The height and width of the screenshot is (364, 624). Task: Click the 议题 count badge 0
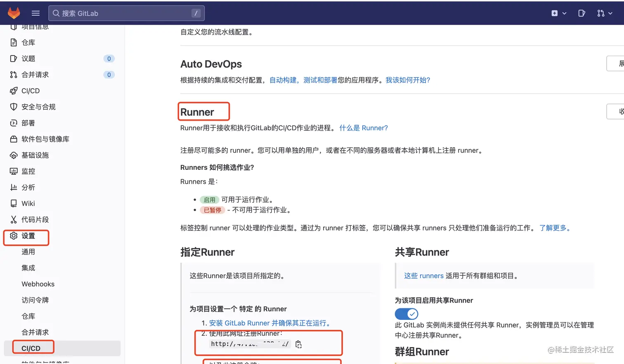pos(109,59)
